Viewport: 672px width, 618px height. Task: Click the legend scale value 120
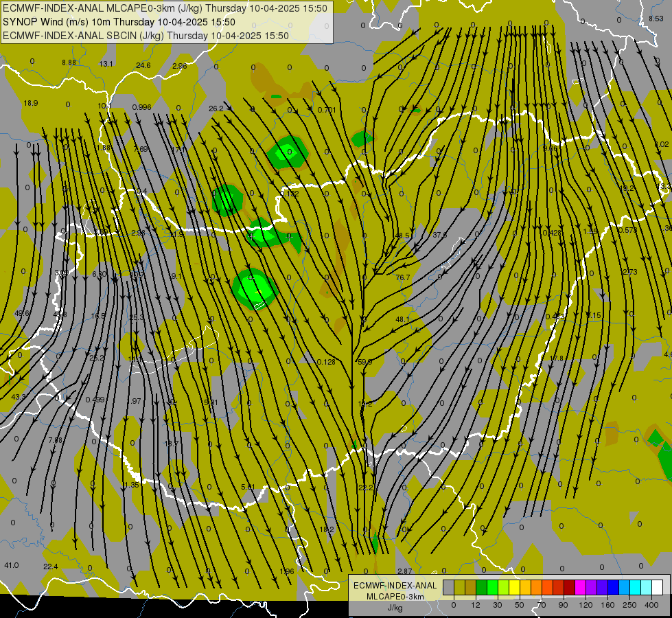tap(586, 605)
